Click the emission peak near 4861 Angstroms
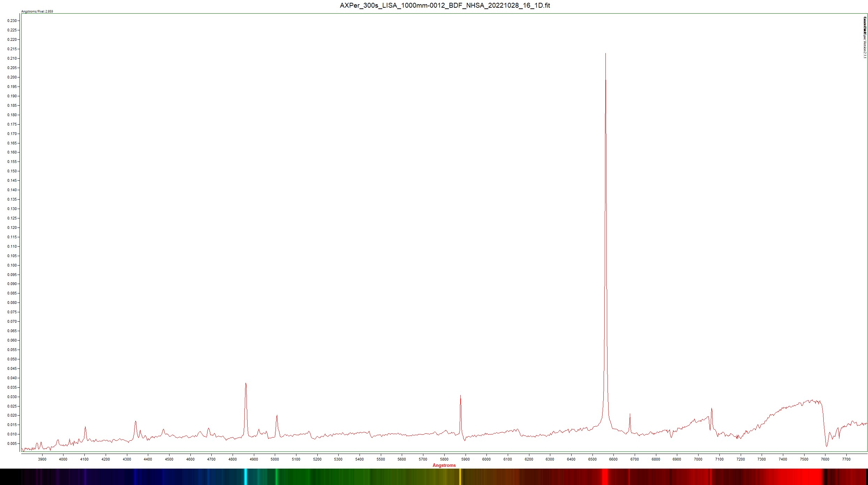Image resolution: width=868 pixels, height=485 pixels. pyautogui.click(x=246, y=384)
